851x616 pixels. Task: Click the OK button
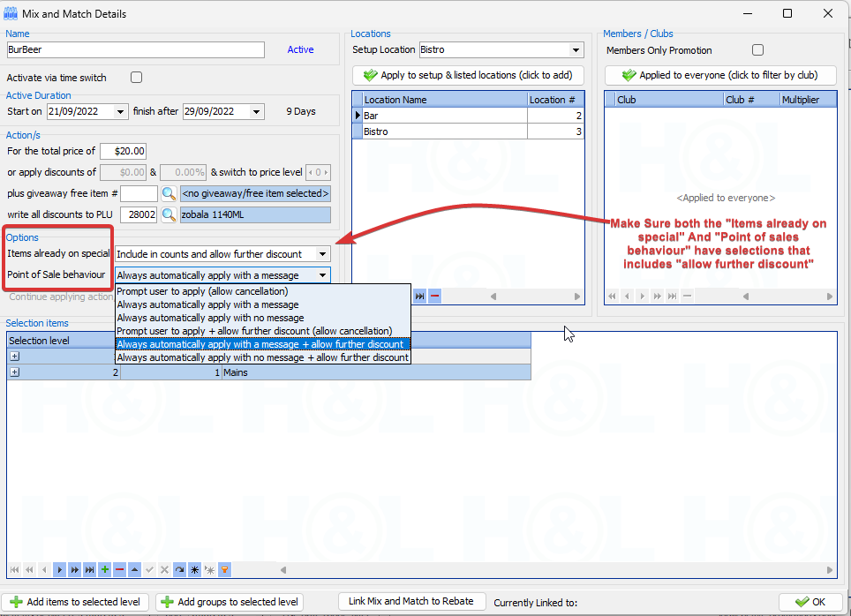(x=810, y=602)
